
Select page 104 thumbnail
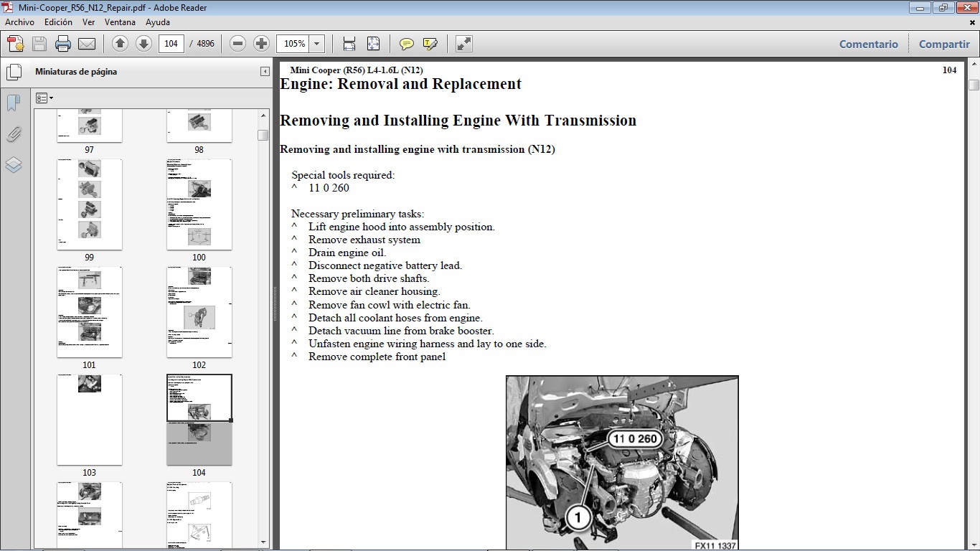click(x=199, y=420)
